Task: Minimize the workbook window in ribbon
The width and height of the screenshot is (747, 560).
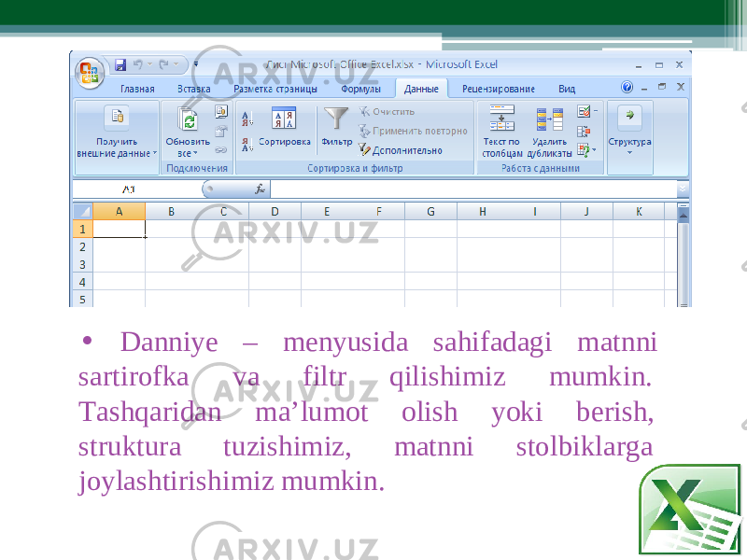Action: [x=644, y=88]
